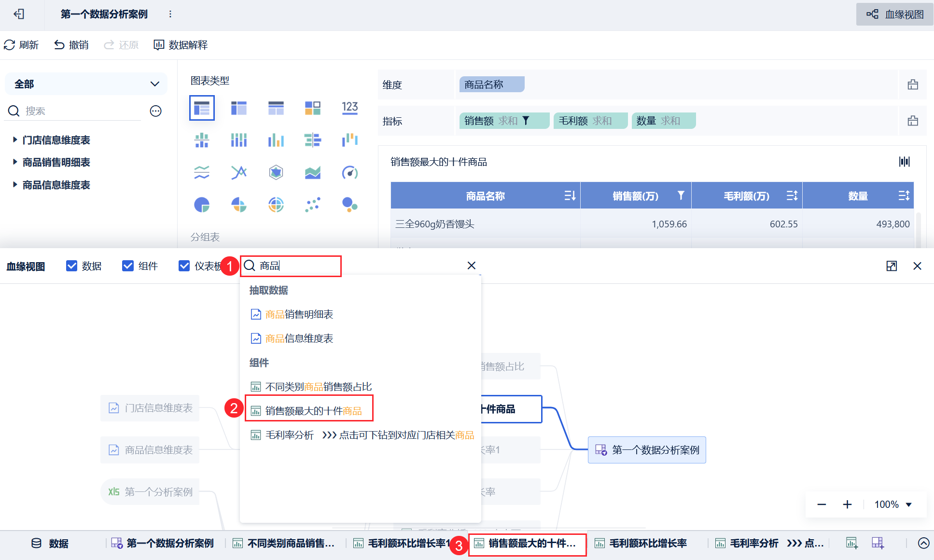Click the 数据解释 toolbar icon
934x560 pixels.
tap(159, 45)
